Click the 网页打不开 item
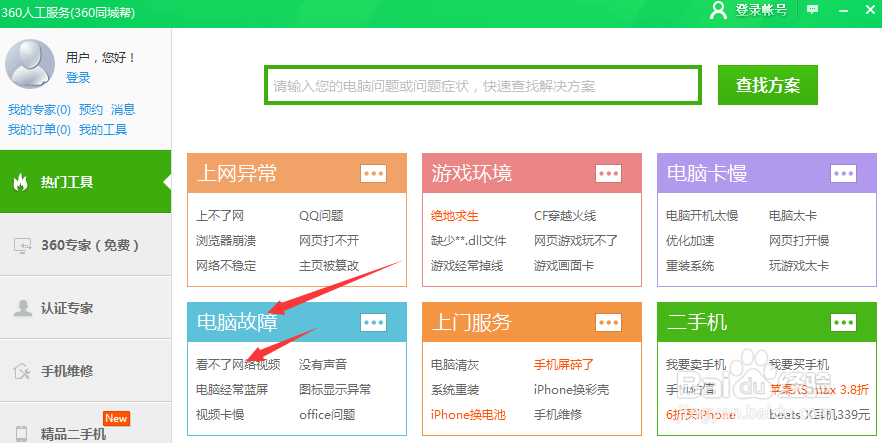882x443 pixels. coord(329,241)
